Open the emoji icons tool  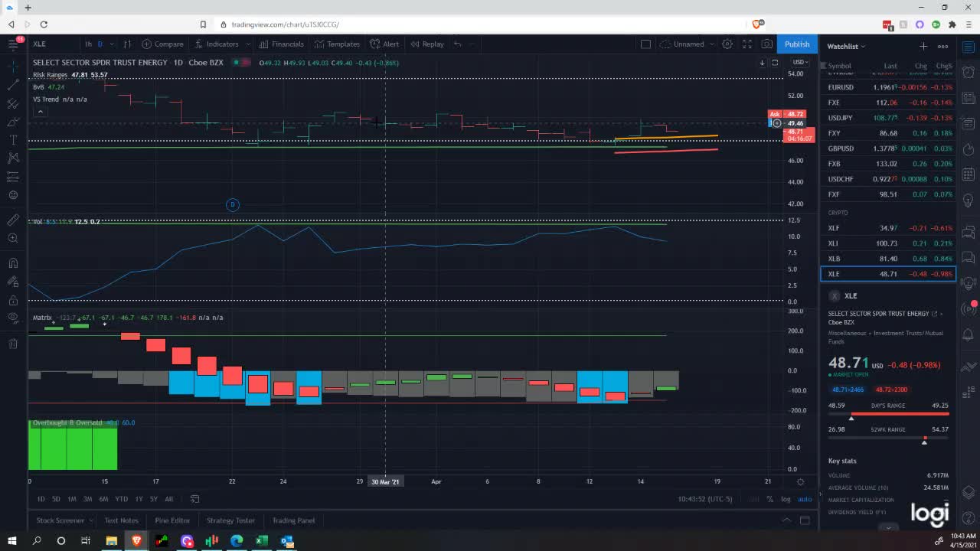13,195
